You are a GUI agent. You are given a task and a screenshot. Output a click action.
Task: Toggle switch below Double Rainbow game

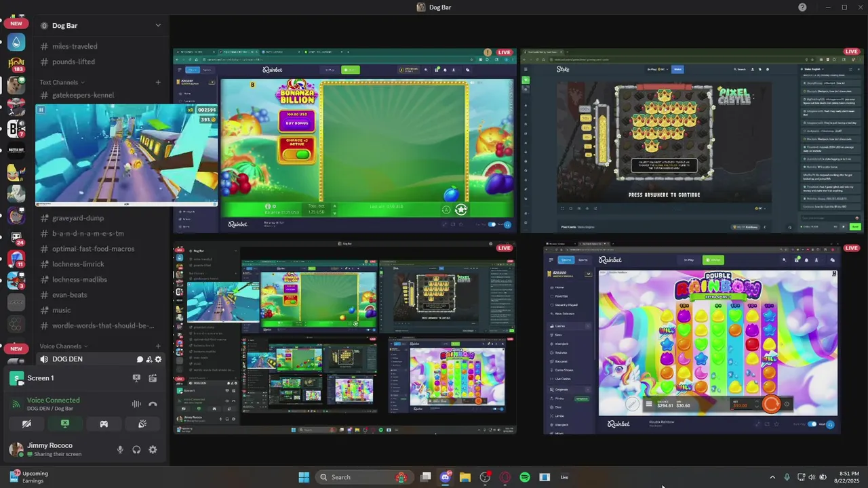click(812, 424)
